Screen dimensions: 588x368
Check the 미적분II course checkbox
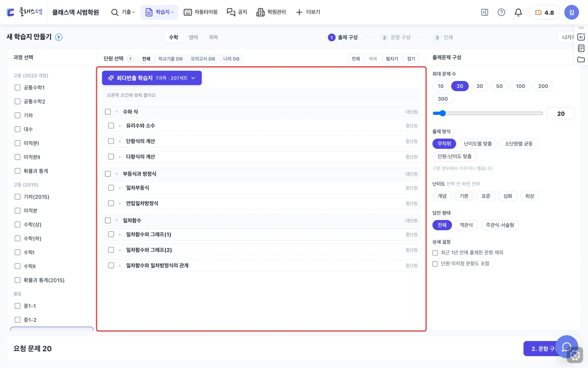click(x=17, y=157)
